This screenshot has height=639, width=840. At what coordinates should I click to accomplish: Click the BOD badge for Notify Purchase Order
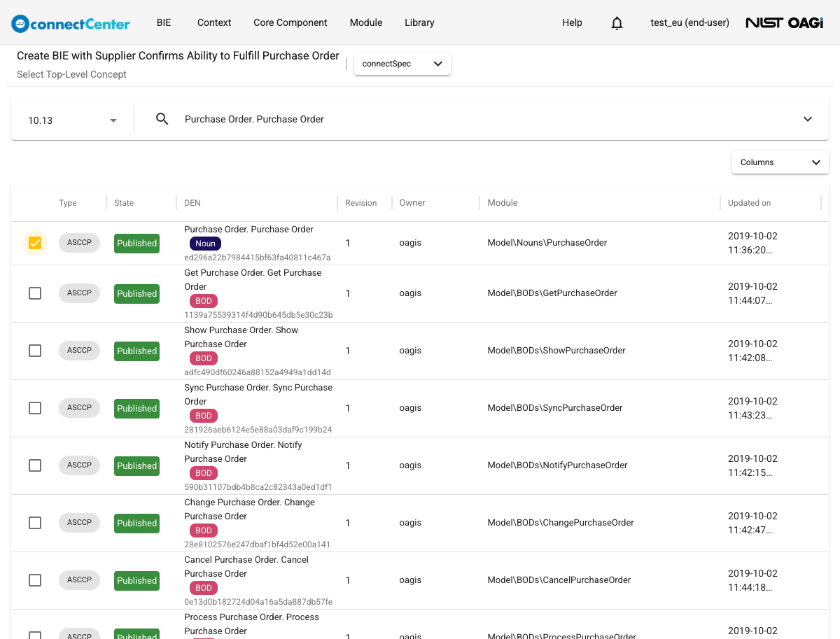[204, 473]
